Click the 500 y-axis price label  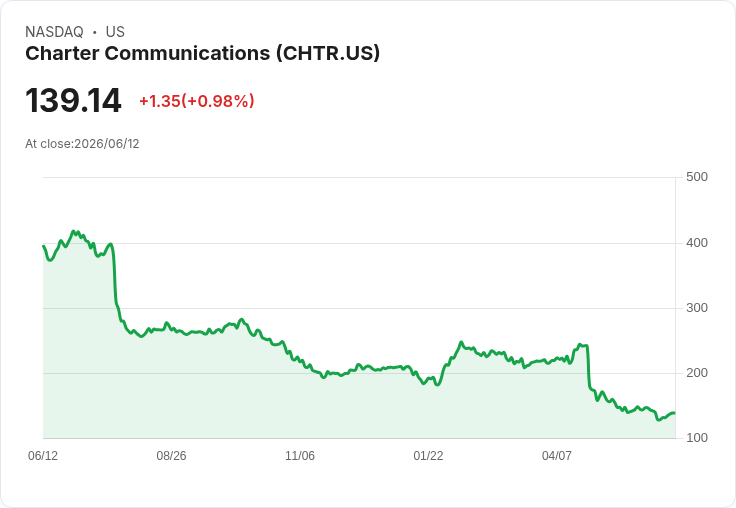(x=697, y=177)
